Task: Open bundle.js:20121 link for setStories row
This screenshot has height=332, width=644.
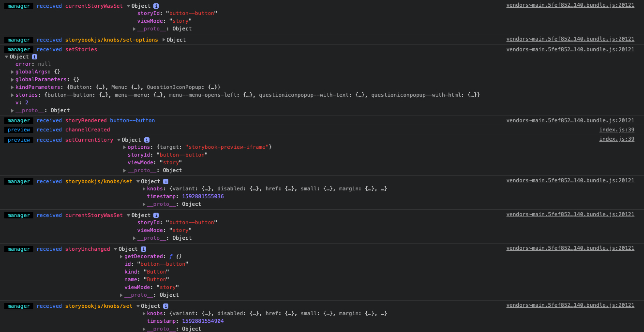Action: (570, 50)
